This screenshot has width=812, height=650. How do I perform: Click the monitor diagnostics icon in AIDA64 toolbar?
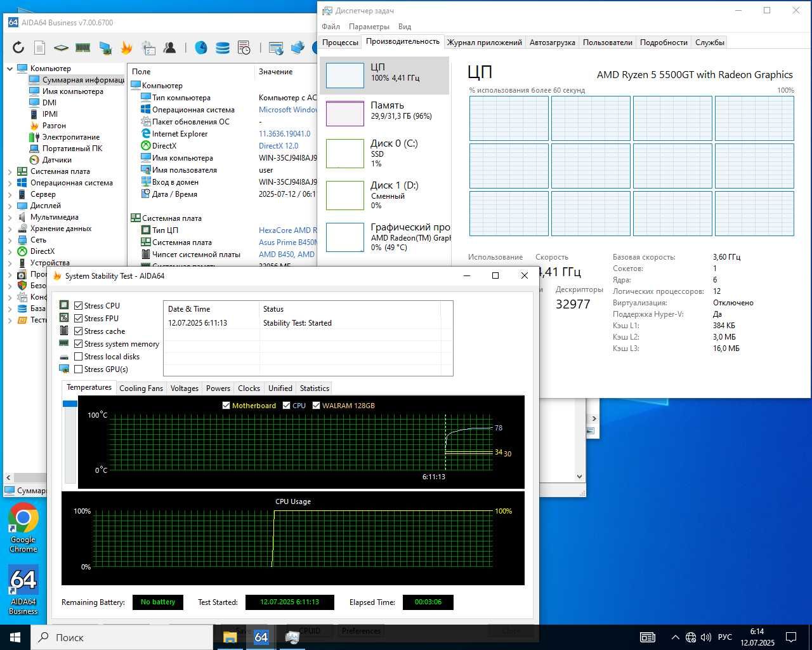105,47
